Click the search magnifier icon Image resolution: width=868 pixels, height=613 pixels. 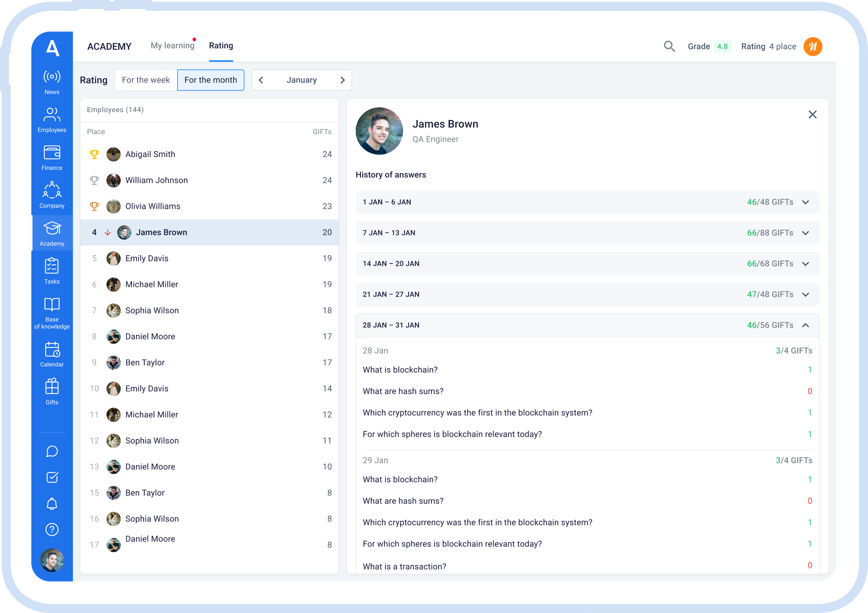click(669, 46)
